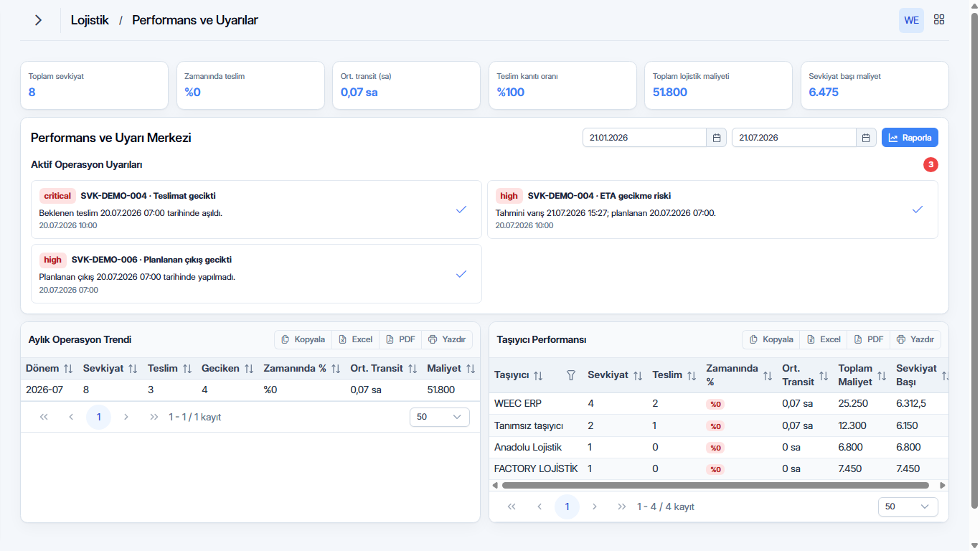Image resolution: width=980 pixels, height=551 pixels.
Task: Print Aylık Operasyon Trendi with Yazdır
Action: [x=447, y=339]
